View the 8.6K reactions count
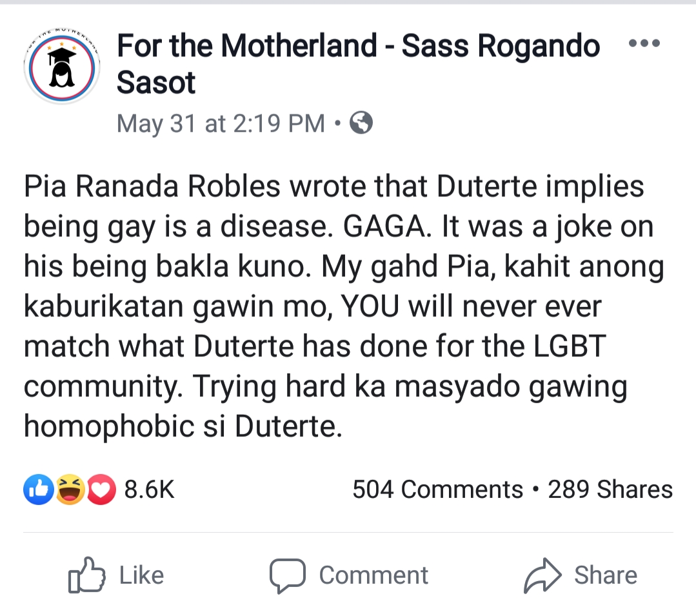Image resolution: width=696 pixels, height=616 pixels. pyautogui.click(x=149, y=490)
